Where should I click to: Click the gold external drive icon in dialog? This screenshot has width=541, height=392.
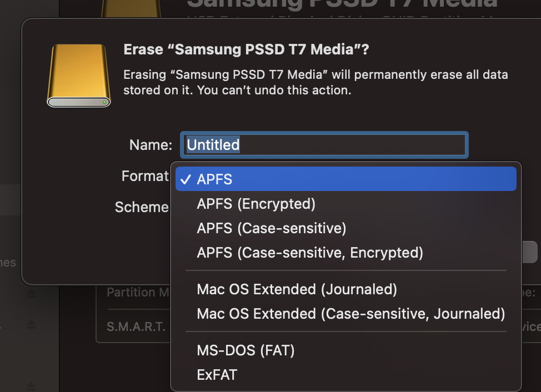(x=79, y=76)
